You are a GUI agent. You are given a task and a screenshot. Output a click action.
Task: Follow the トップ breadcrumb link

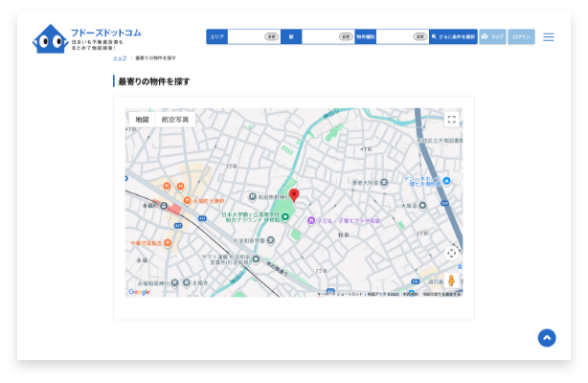[120, 58]
